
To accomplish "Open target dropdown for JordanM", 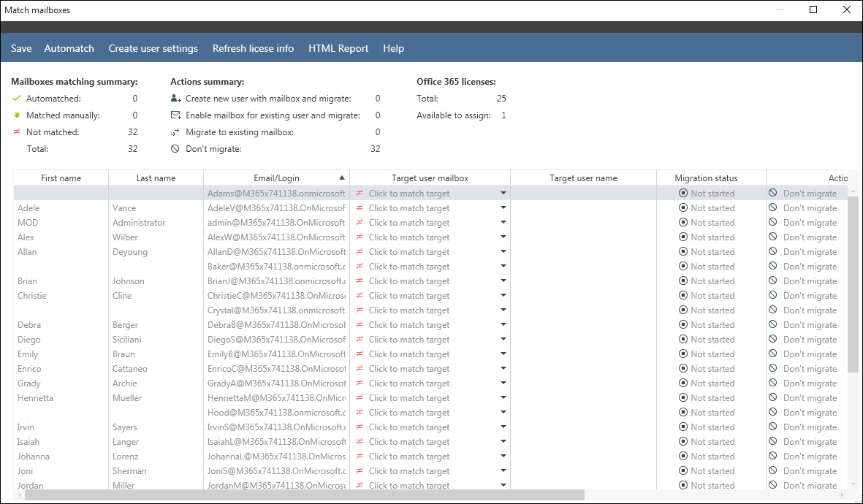I will point(503,485).
